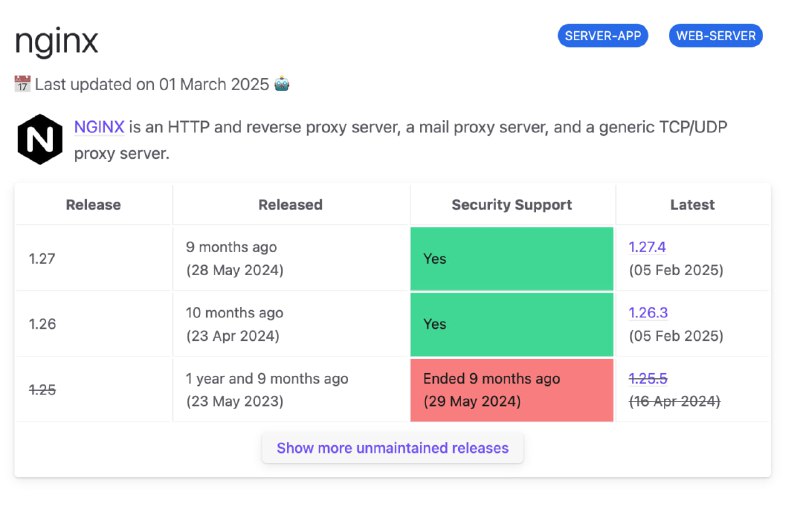Select the 1.27 release cell
Screen dimensions: 800x509
[93, 259]
